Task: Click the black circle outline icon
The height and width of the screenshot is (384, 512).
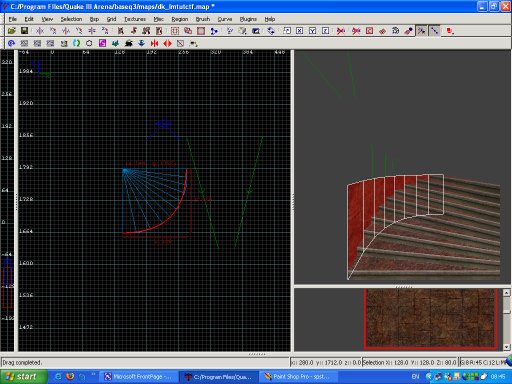Action: tap(89, 43)
